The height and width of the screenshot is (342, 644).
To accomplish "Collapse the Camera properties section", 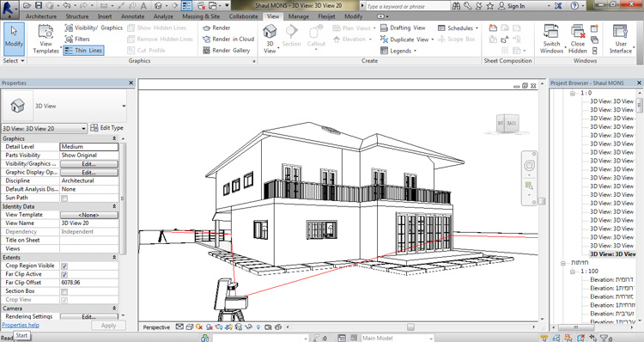I will coord(114,308).
